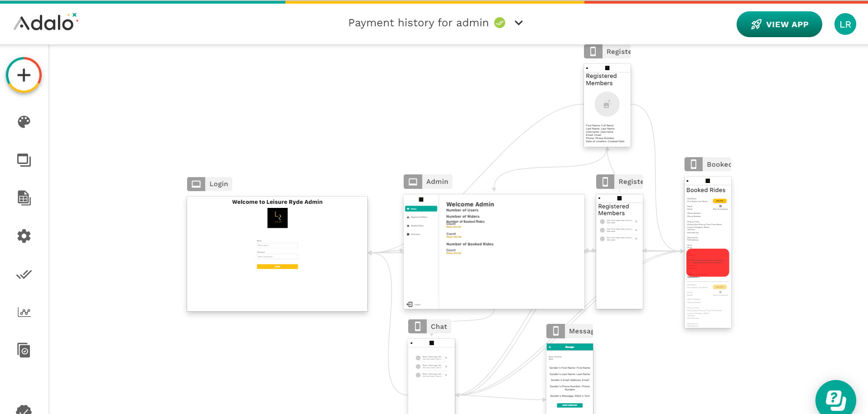Click the saved status green checkmark

point(500,23)
